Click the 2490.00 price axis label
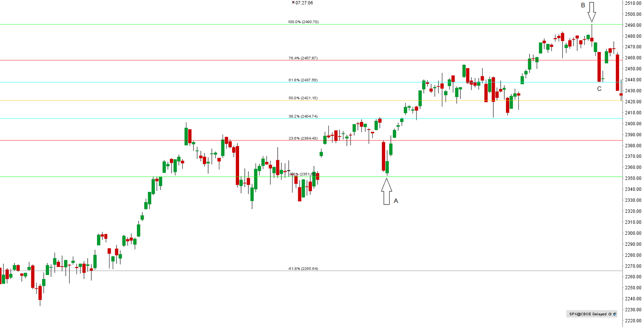Screen dimensions: 644x327 click(x=633, y=25)
